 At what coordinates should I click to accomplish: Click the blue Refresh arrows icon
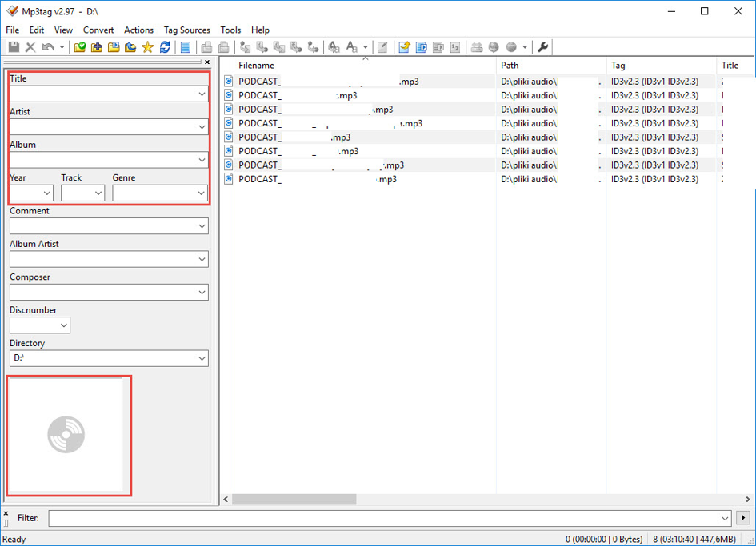point(165,47)
